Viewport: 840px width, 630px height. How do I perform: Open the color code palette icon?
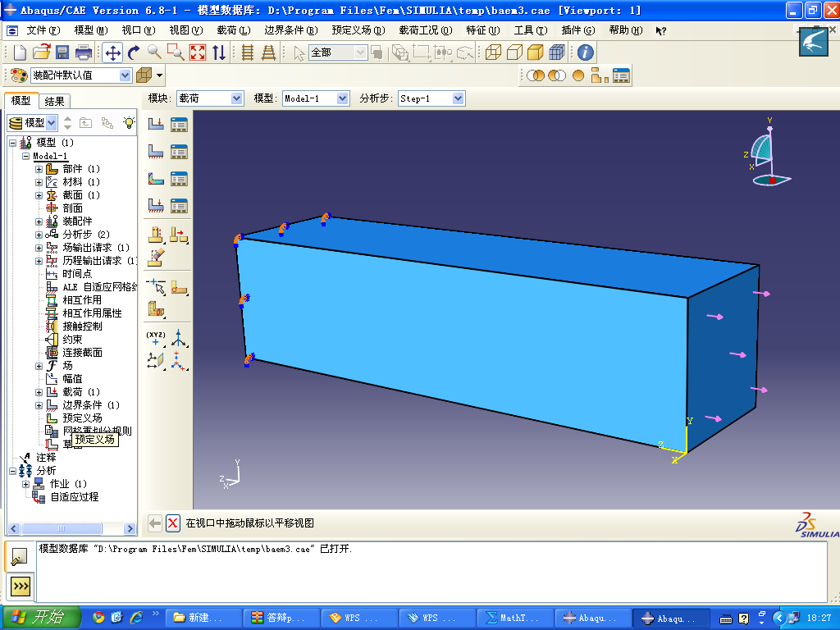point(18,75)
